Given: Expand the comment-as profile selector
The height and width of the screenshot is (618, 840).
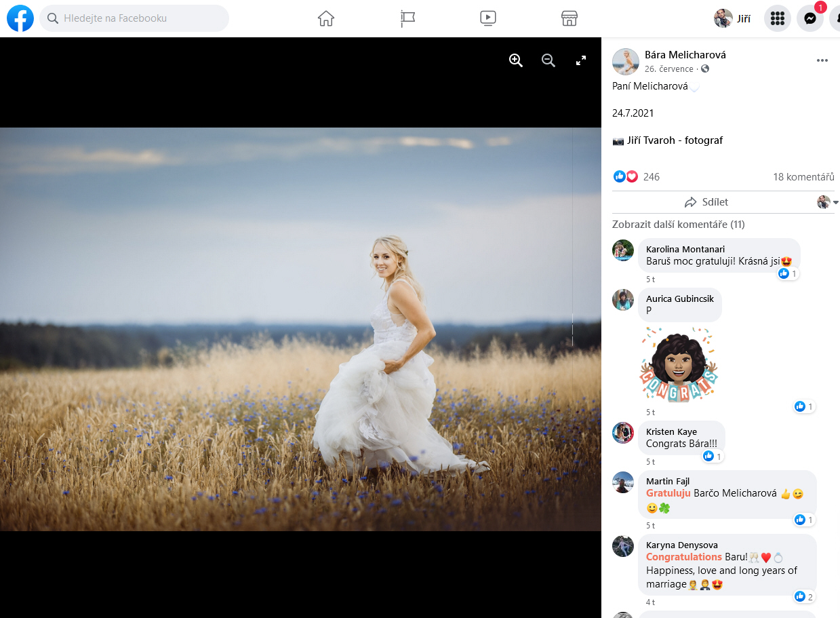Looking at the screenshot, I should tap(827, 202).
